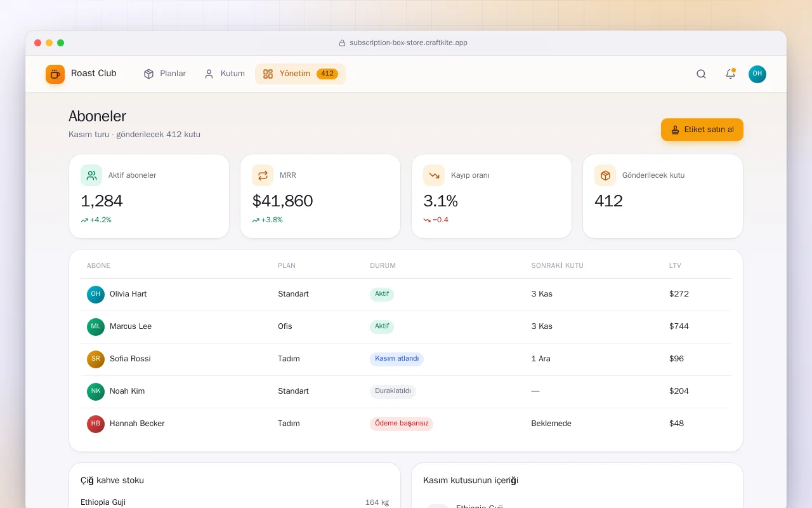Screen dimensions: 812x508
Task: Click the $41,860 MRR value
Action: tap(282, 201)
